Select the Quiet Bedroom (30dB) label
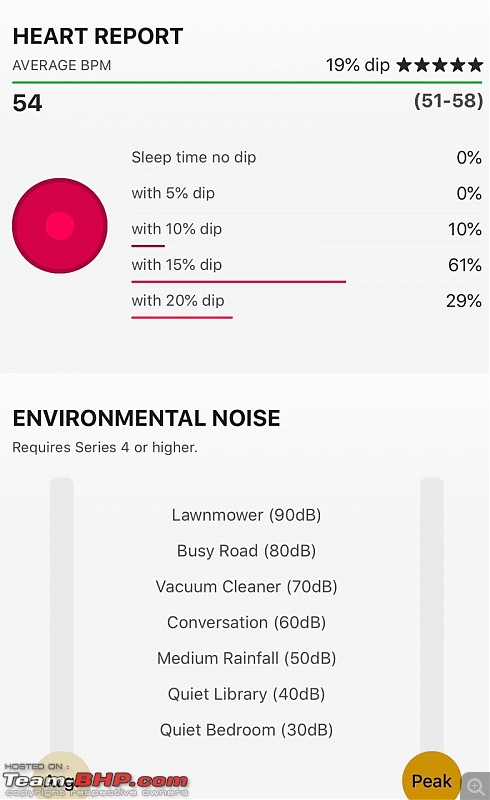490x800 pixels. [x=246, y=730]
